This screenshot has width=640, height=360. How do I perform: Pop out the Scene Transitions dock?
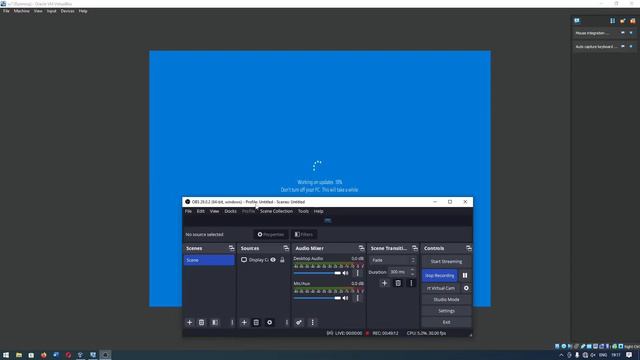[x=415, y=248]
